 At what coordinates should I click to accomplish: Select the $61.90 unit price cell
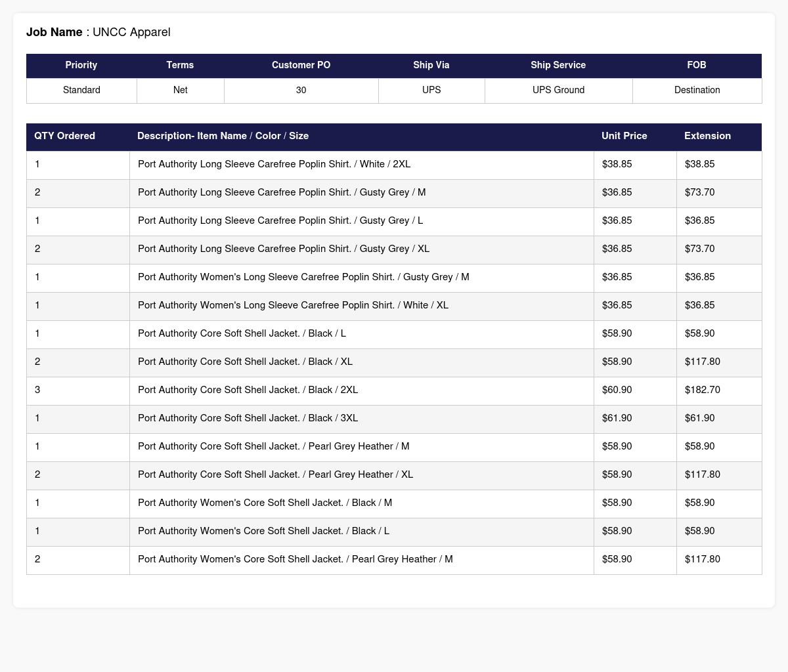click(635, 419)
